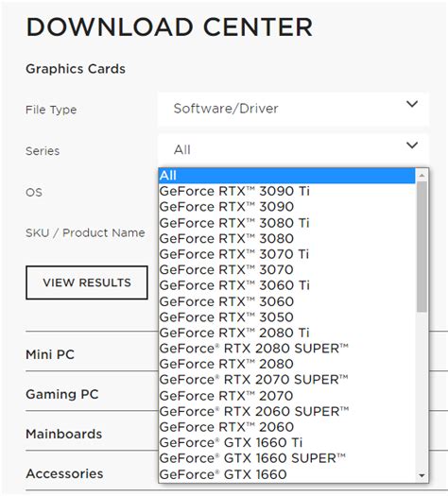The width and height of the screenshot is (448, 496).
Task: Click the DOWNLOAD CENTER heading
Action: click(169, 26)
